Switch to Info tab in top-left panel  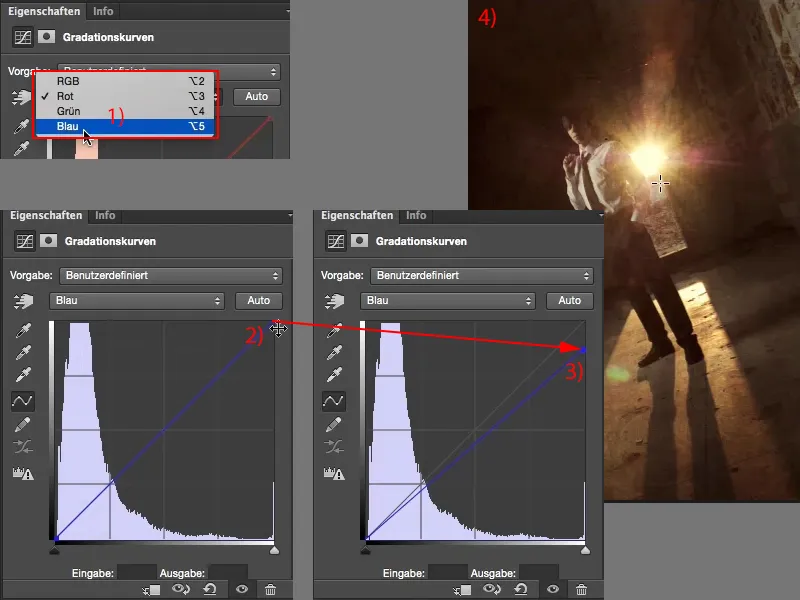[x=103, y=11]
